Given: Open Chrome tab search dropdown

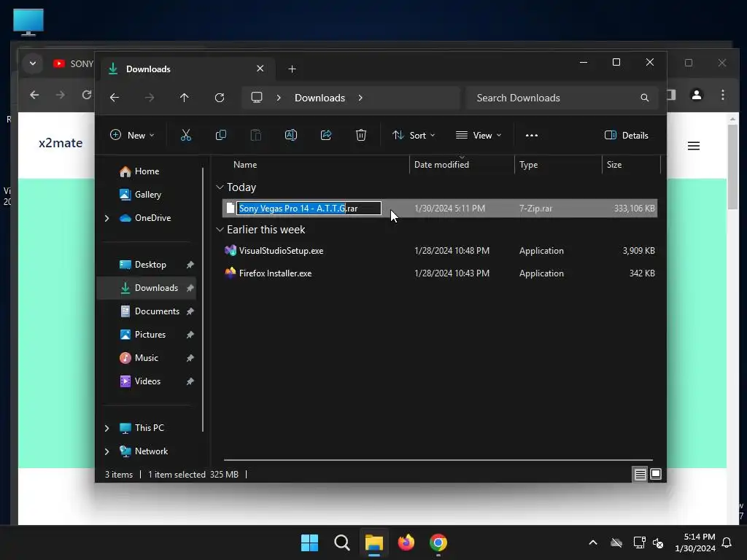Looking at the screenshot, I should pyautogui.click(x=33, y=63).
